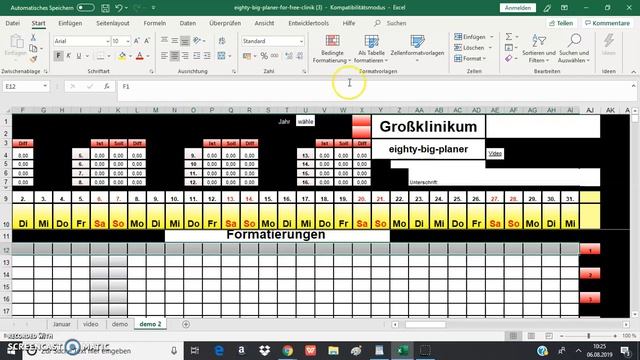640x360 pixels.
Task: Increase font size with larger A icon
Action: click(x=137, y=41)
